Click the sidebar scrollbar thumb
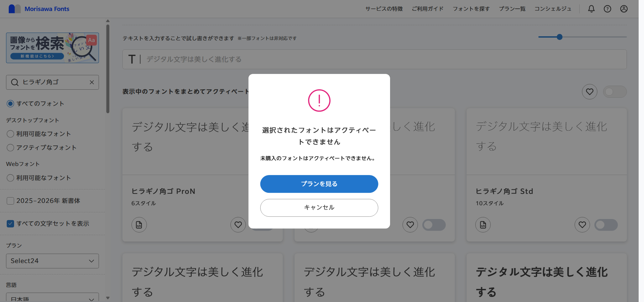 coord(108,68)
